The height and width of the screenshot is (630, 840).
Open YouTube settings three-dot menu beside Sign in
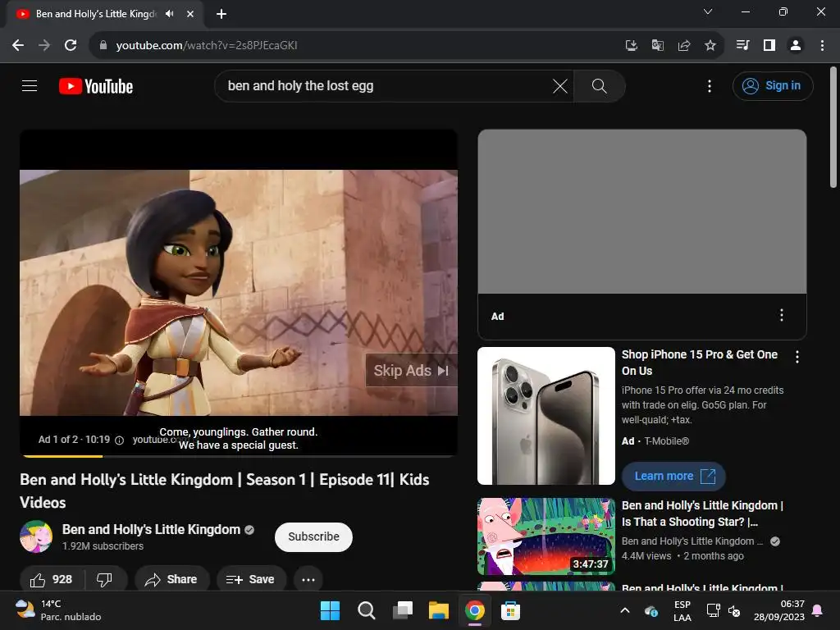coord(710,85)
